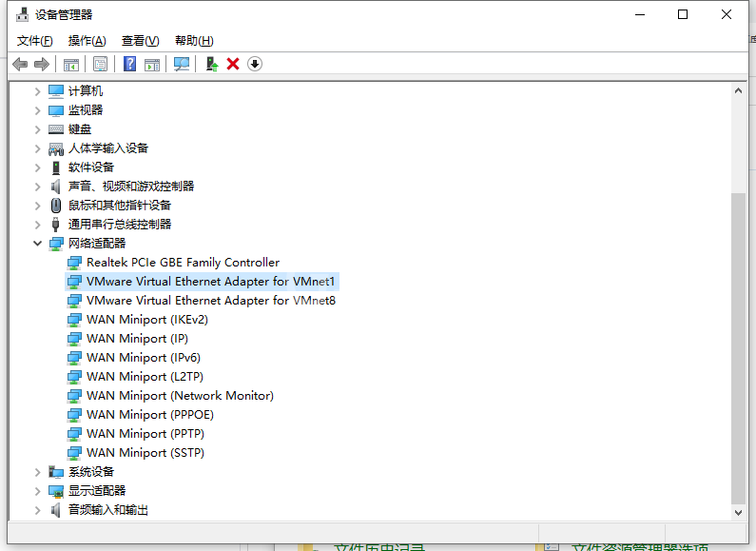Click the scrollbar up arrow
Viewport: 756px width, 551px height.
738,90
